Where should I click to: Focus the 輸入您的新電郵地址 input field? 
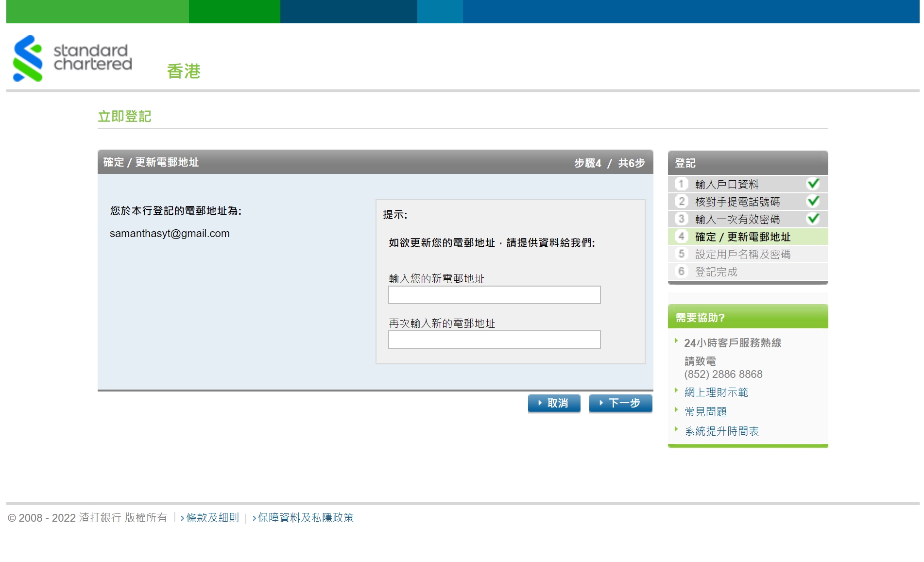tap(494, 295)
